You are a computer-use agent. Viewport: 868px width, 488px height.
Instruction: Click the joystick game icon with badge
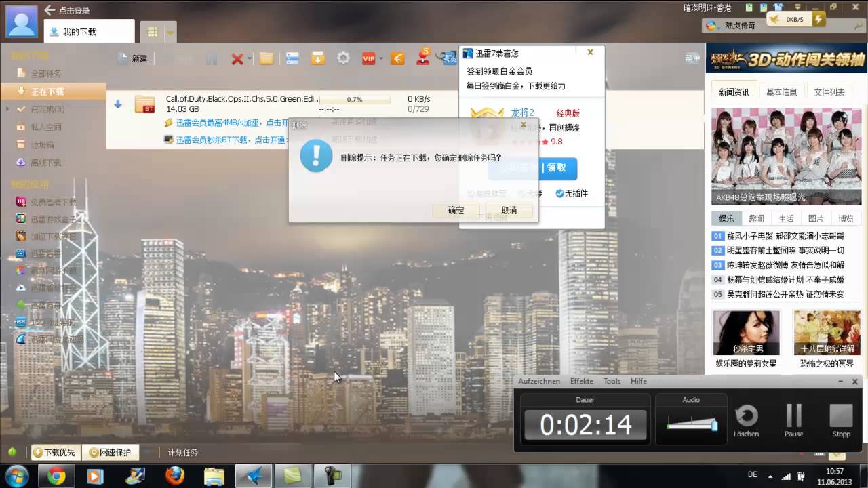[422, 58]
